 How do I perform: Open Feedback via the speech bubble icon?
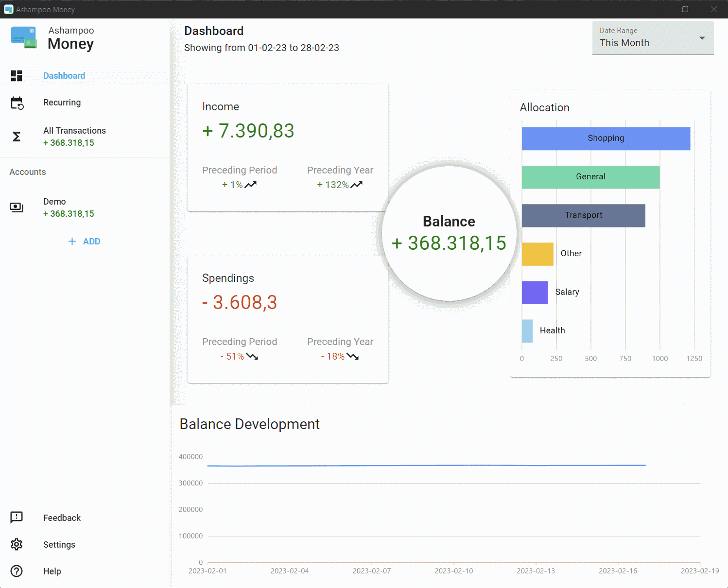click(17, 518)
